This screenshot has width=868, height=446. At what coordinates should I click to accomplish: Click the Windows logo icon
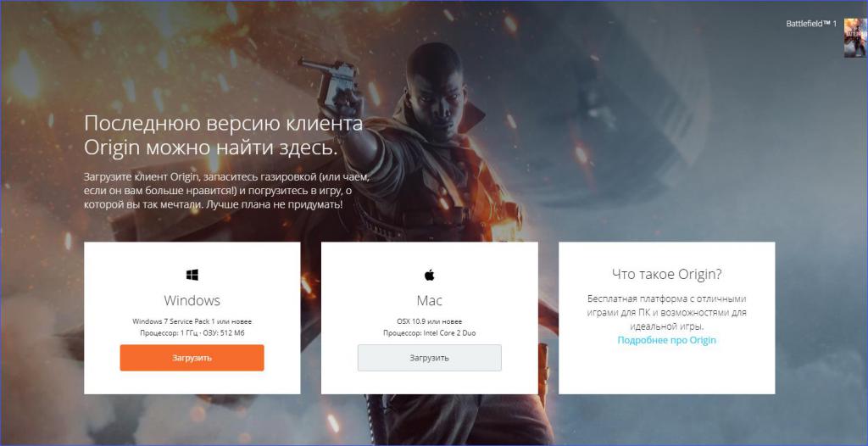point(192,274)
